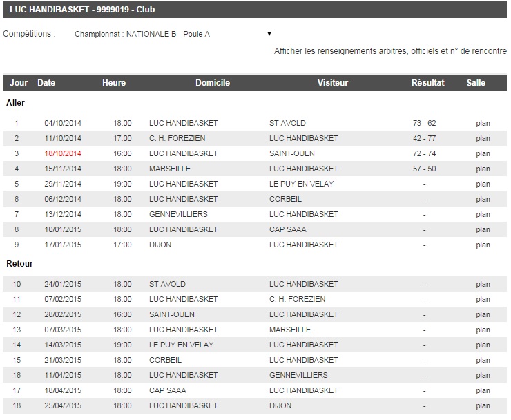This screenshot has height=420, width=511.
Task: Open the plan link for the CAP SAAA match on 10/01/2015
Action: click(x=483, y=229)
